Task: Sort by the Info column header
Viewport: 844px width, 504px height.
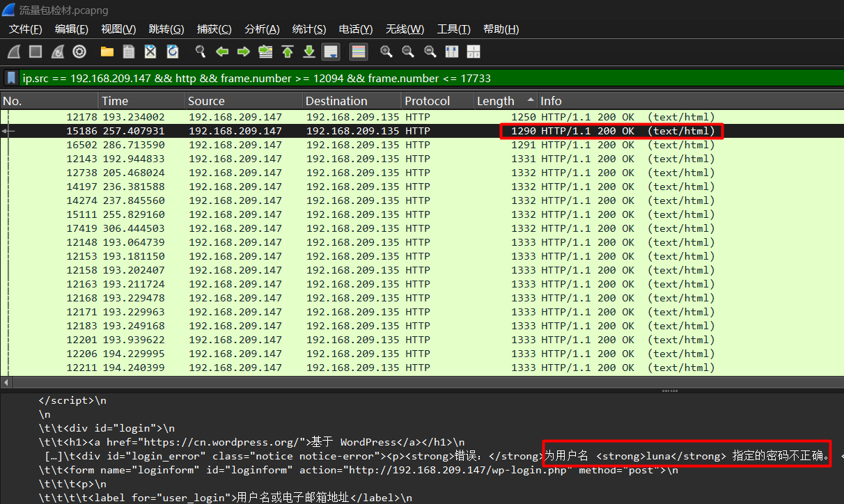Action: click(691, 101)
